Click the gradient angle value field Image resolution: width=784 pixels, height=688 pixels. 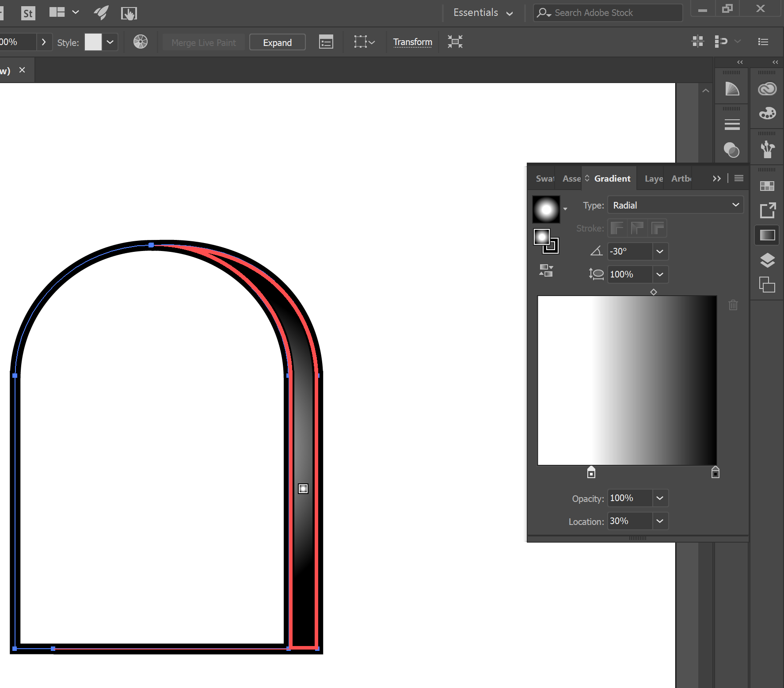tap(630, 251)
